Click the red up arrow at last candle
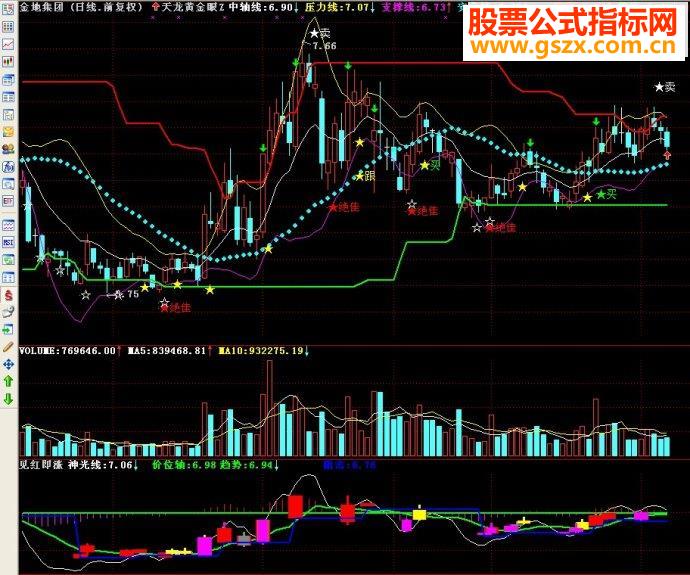 click(667, 155)
